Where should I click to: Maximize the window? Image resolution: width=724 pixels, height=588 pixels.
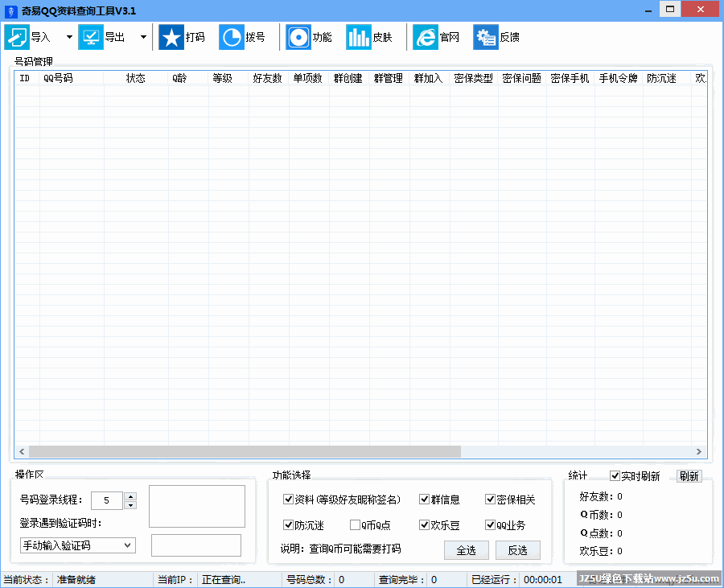(x=670, y=9)
